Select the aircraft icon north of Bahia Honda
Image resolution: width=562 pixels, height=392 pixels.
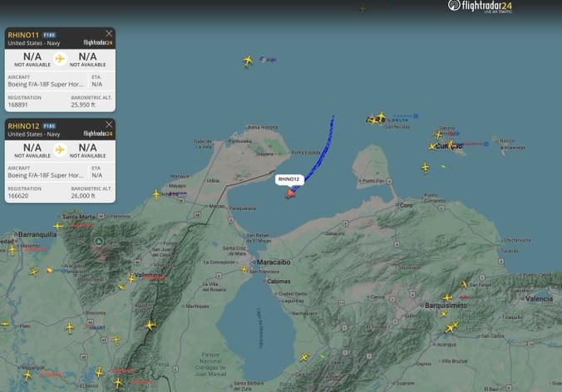248,61
